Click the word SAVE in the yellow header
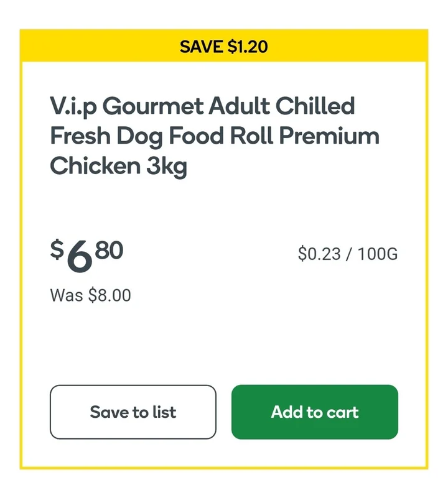Viewport: 448px width, 480px height. [x=202, y=47]
